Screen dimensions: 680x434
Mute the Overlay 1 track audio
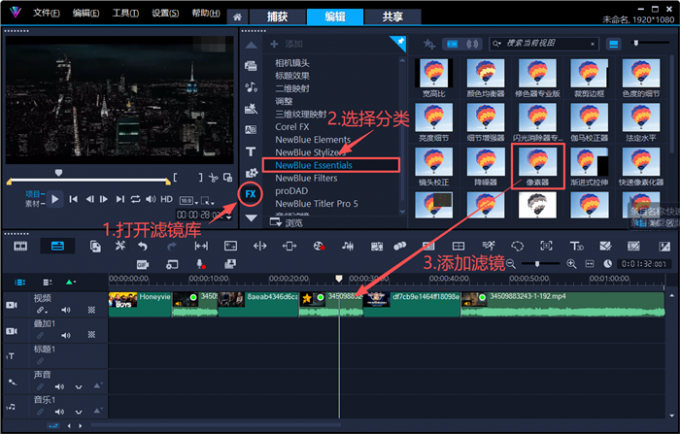tap(65, 335)
